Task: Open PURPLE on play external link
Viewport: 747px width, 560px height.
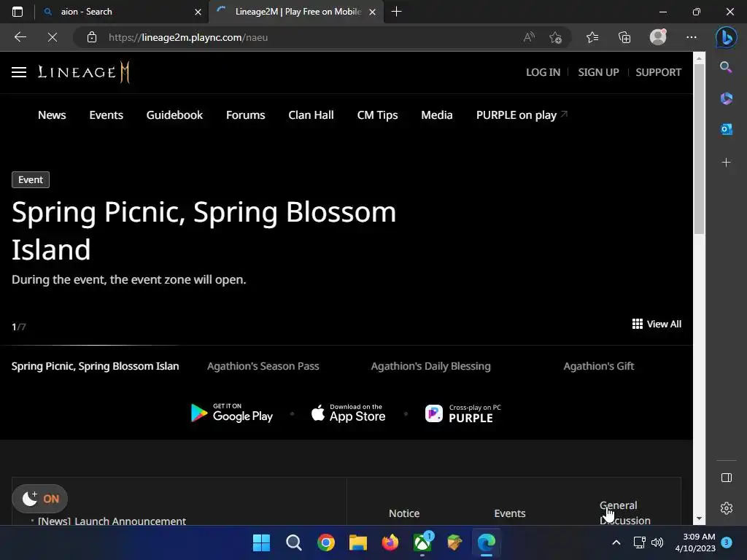Action: (x=522, y=114)
